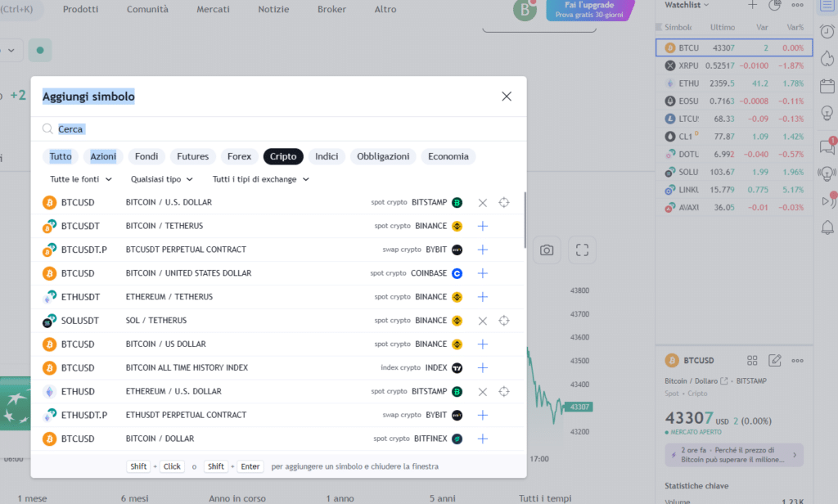Close the Aggiungi simbolo dialog

pyautogui.click(x=506, y=97)
